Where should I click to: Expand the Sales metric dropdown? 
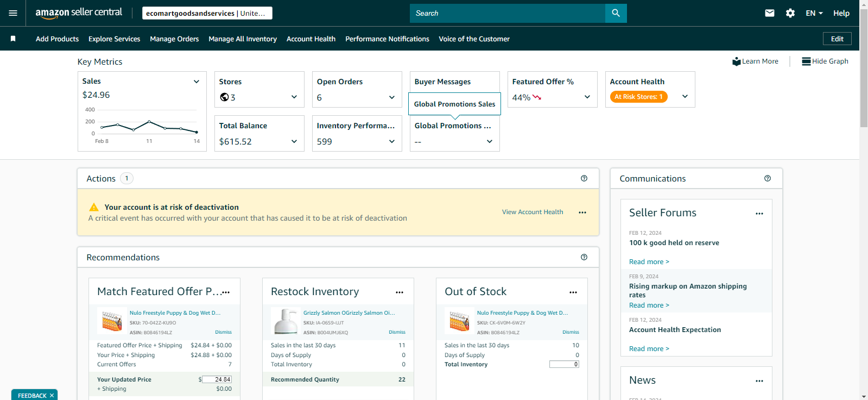point(197,82)
